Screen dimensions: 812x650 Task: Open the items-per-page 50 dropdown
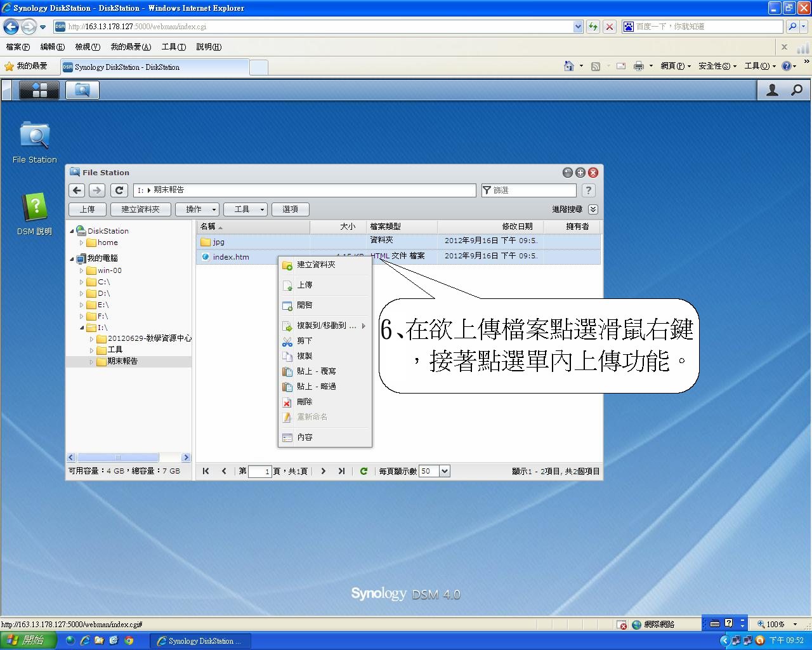445,471
